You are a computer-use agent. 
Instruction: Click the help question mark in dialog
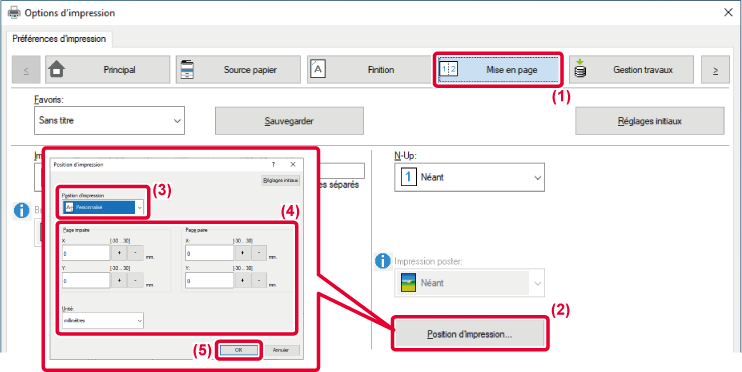273,165
